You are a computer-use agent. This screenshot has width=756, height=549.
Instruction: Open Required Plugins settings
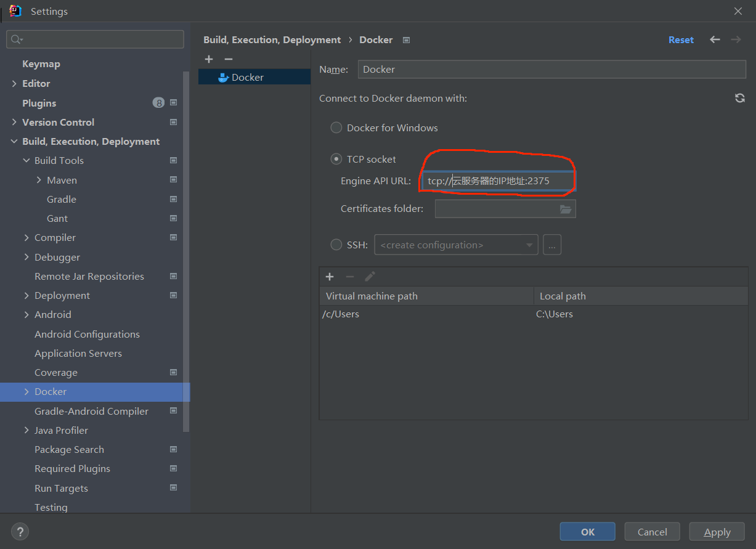(72, 468)
